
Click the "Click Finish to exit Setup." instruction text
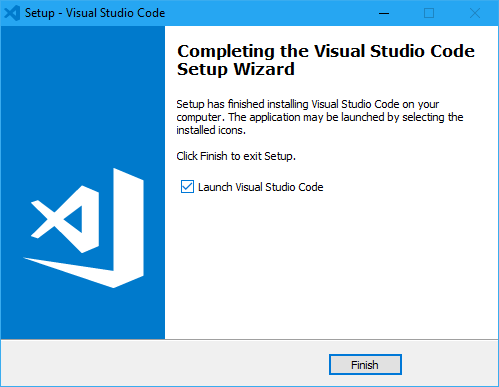point(236,156)
